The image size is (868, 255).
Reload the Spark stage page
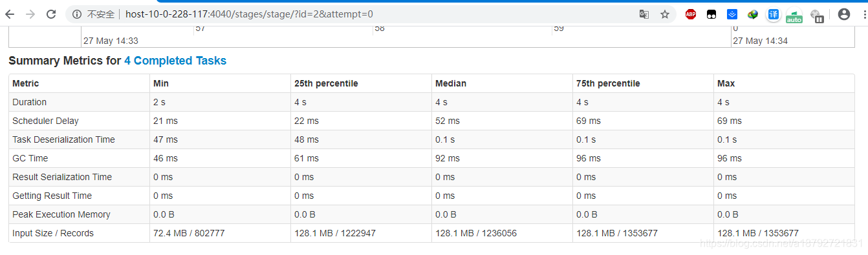click(x=51, y=14)
